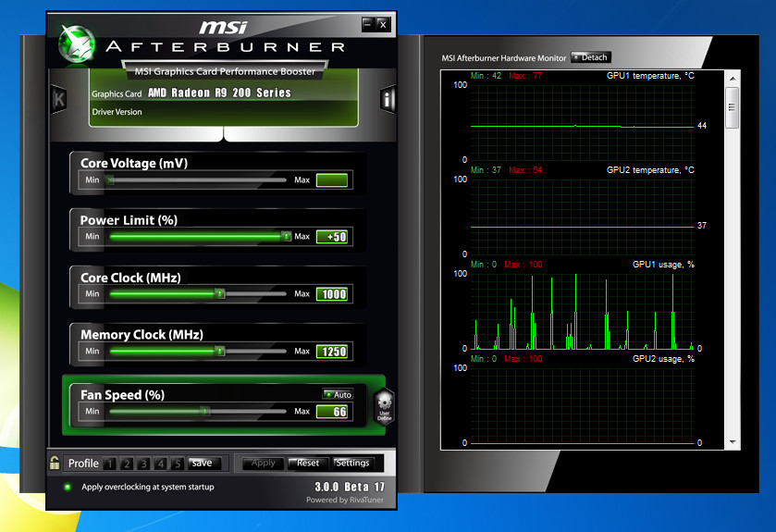
Task: Click the monitor scrollbar down arrow
Action: (x=733, y=442)
